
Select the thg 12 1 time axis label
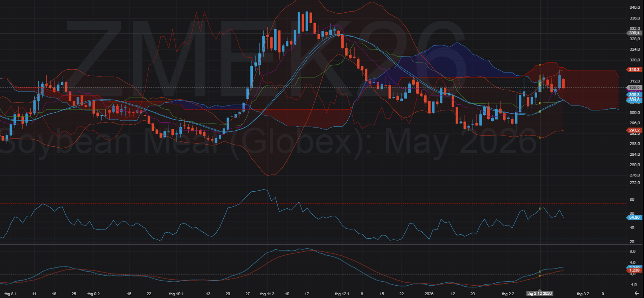coord(342,294)
